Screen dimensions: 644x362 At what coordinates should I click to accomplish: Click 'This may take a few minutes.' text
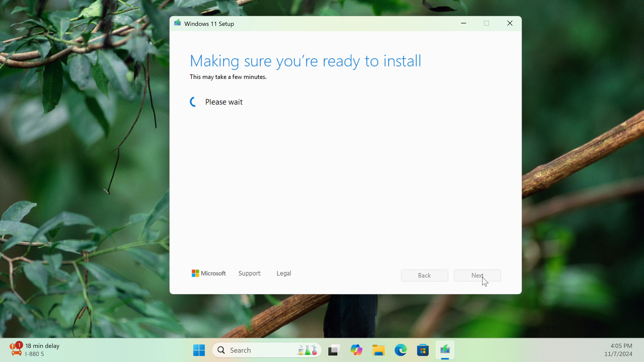pos(228,77)
